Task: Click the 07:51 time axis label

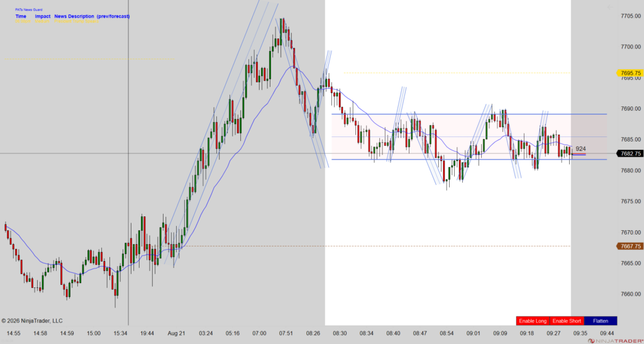Action: pos(286,333)
